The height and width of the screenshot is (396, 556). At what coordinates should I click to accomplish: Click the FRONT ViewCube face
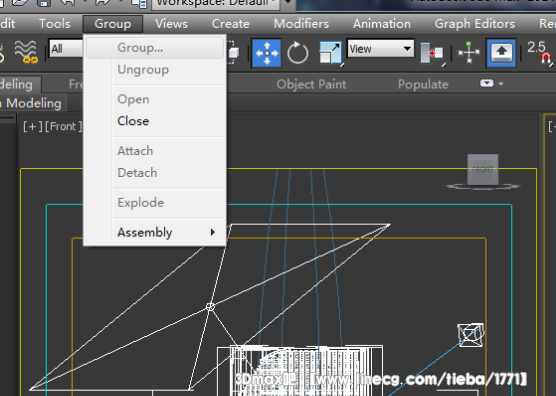483,169
